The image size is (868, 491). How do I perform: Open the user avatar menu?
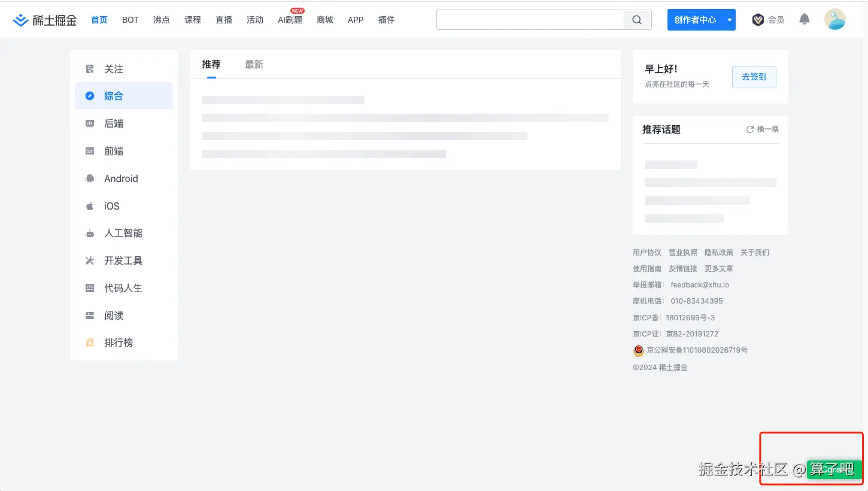pyautogui.click(x=835, y=20)
